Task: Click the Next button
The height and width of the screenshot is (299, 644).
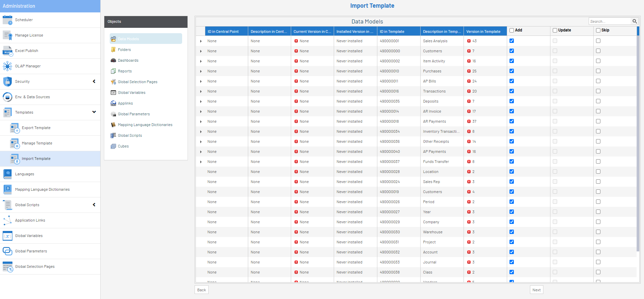Action: pos(536,290)
